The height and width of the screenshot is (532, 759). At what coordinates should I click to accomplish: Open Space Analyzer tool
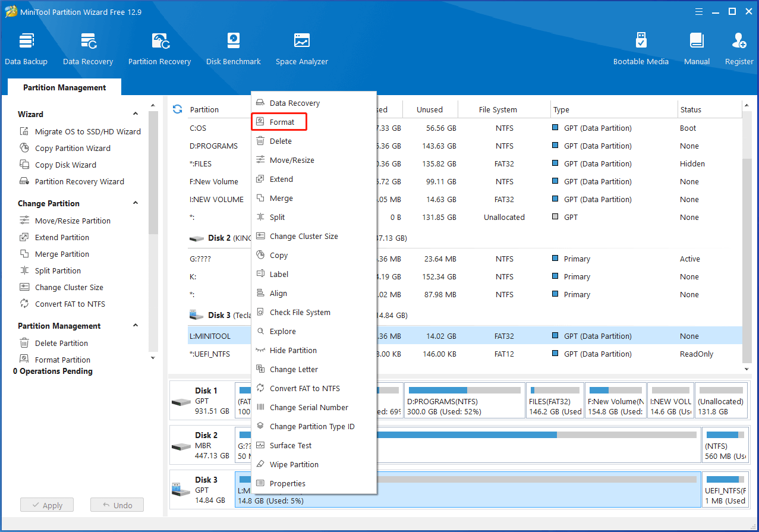pyautogui.click(x=302, y=49)
